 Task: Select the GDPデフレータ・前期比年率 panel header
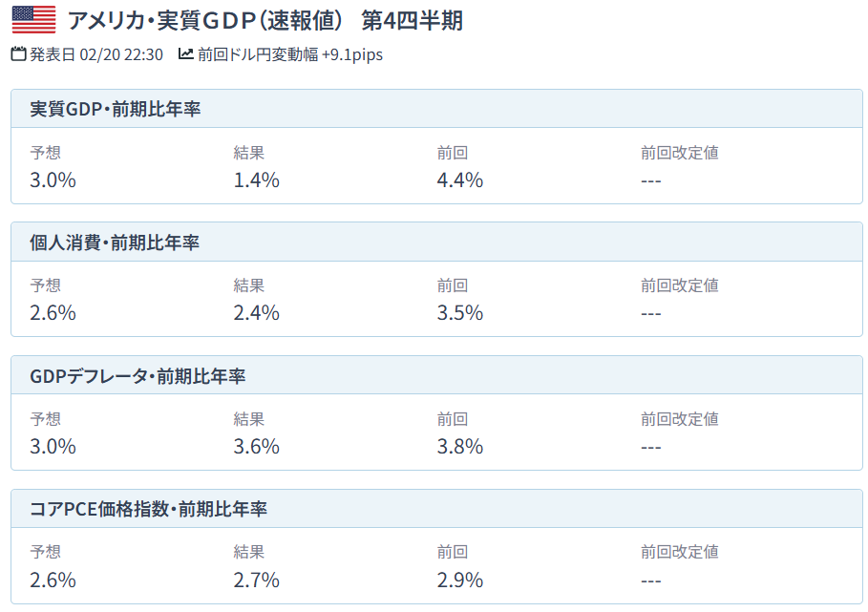click(436, 375)
